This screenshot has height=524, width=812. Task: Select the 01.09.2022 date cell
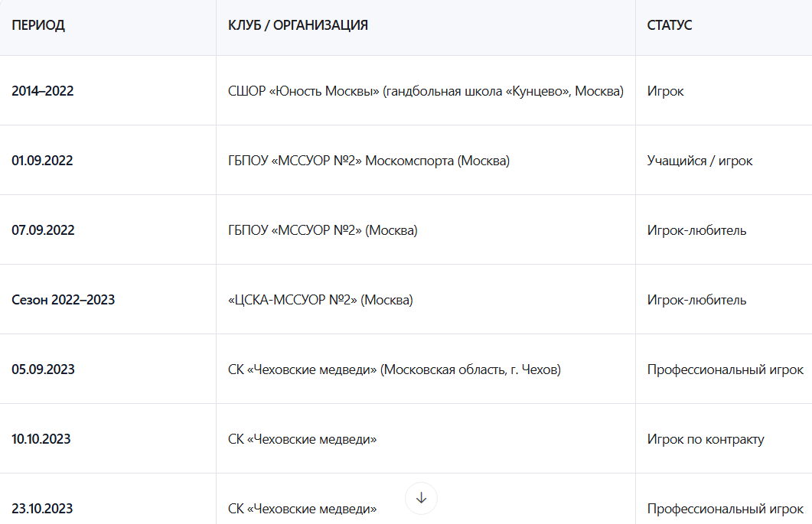pyautogui.click(x=42, y=161)
